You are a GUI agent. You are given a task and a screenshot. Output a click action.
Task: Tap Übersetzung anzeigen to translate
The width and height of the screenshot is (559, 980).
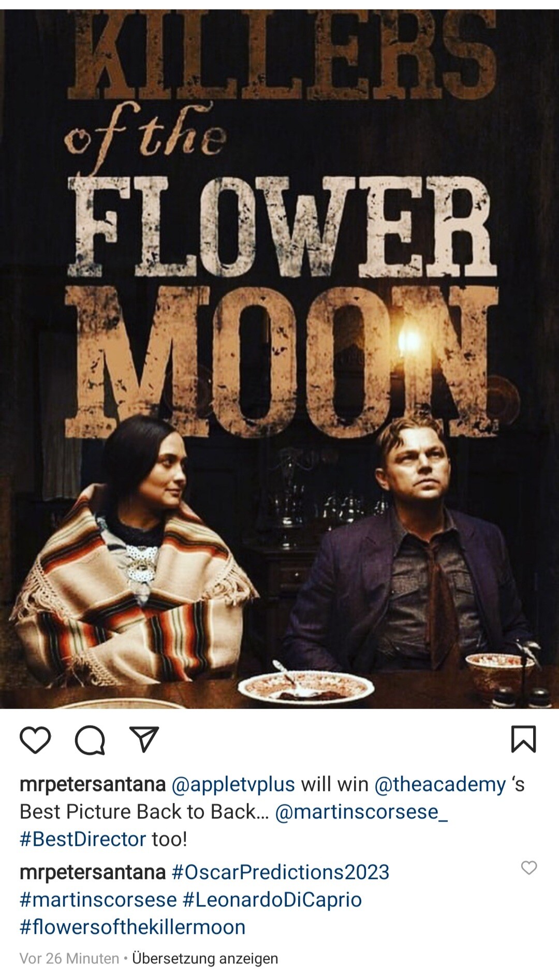tap(205, 959)
